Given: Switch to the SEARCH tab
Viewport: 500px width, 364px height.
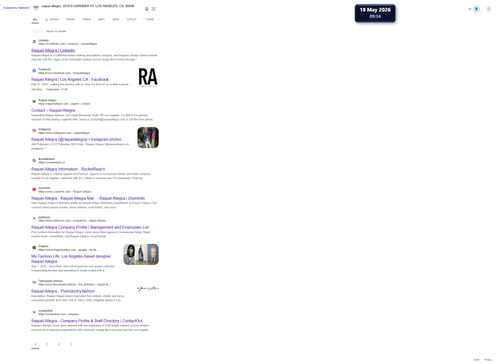Looking at the screenshot, I should 52,19.
